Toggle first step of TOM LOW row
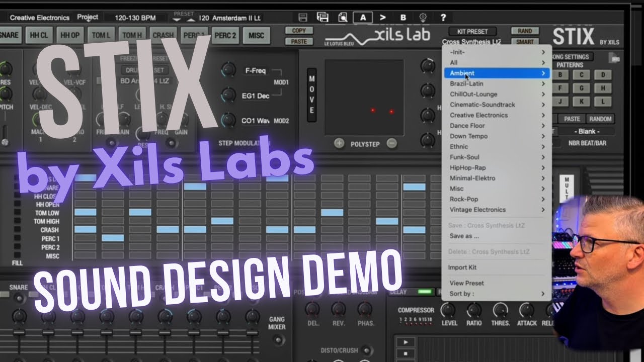 coord(86,212)
